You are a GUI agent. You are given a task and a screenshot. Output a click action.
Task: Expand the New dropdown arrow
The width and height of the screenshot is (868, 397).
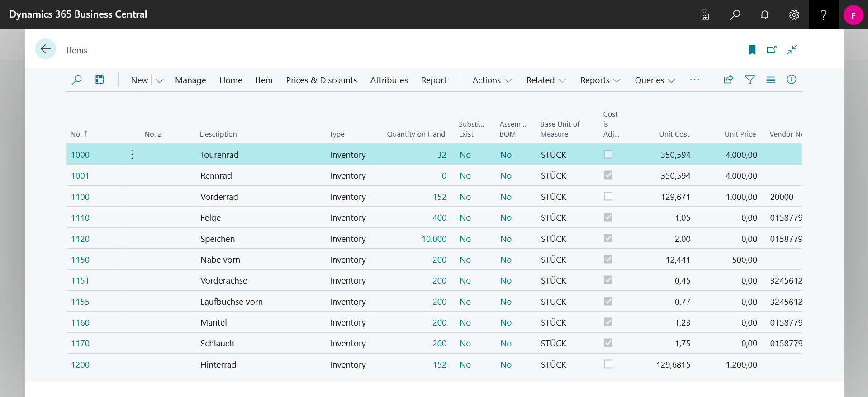(x=160, y=80)
